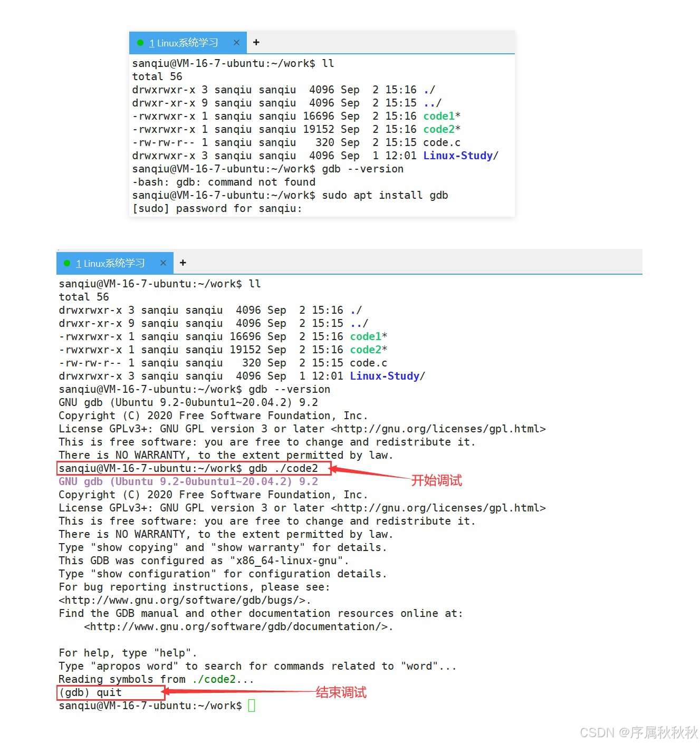The width and height of the screenshot is (700, 744).
Task: Add a new tab in lower terminal
Action: click(183, 263)
